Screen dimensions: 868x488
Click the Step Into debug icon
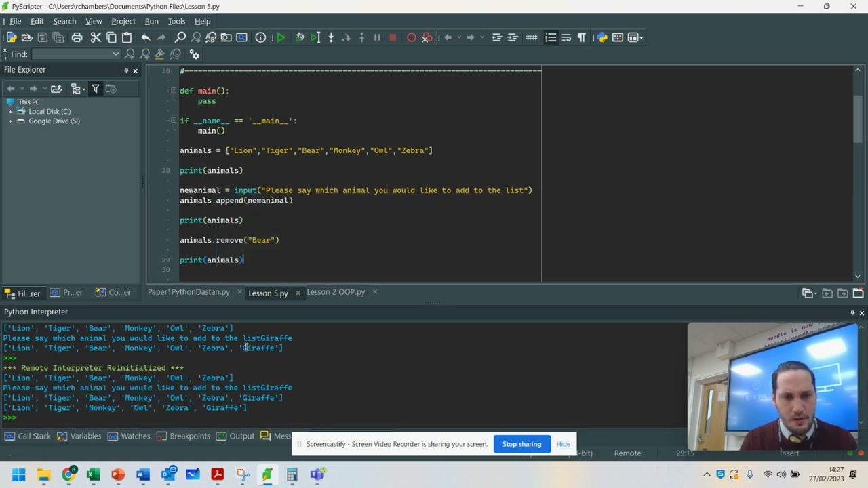click(x=331, y=37)
